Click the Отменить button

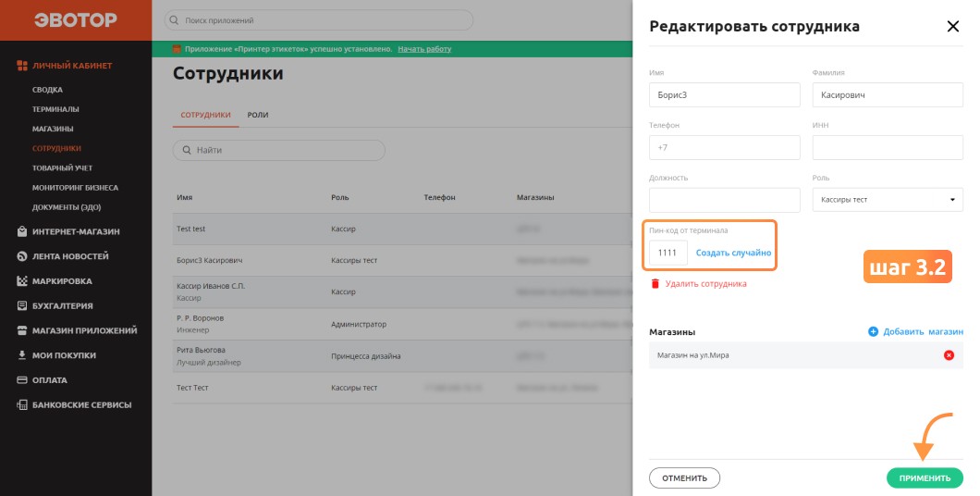pos(684,477)
